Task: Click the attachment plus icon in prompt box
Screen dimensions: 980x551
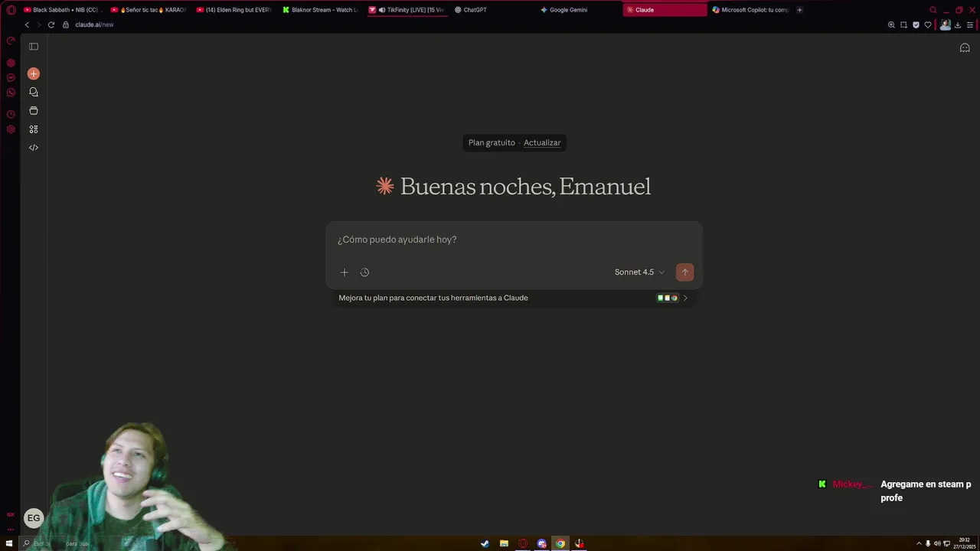Action: [x=345, y=272]
